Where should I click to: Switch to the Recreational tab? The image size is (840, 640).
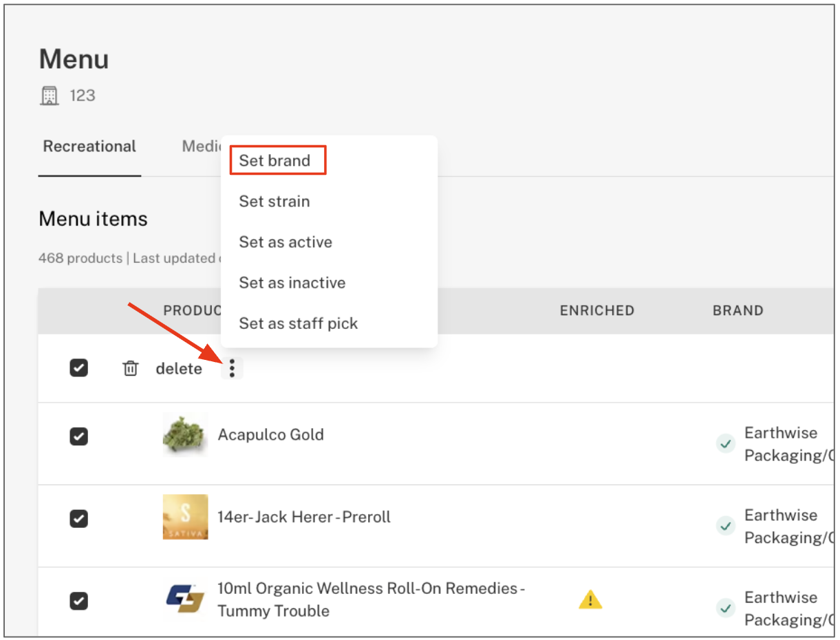[x=89, y=147]
